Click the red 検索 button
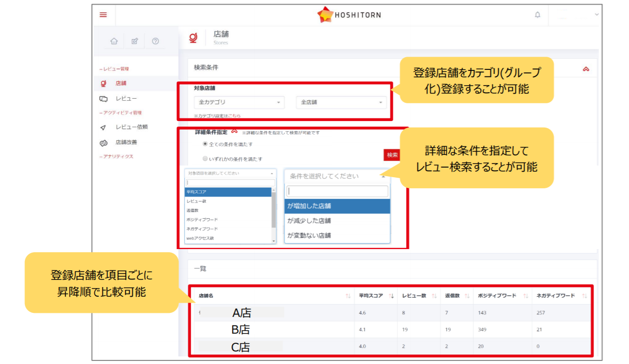This screenshot has height=364, width=629. (392, 155)
